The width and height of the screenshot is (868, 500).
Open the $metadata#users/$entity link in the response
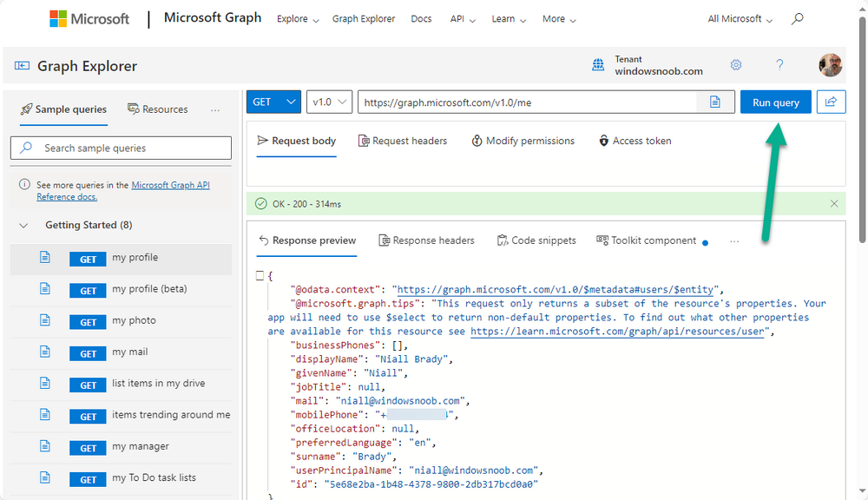click(x=556, y=290)
